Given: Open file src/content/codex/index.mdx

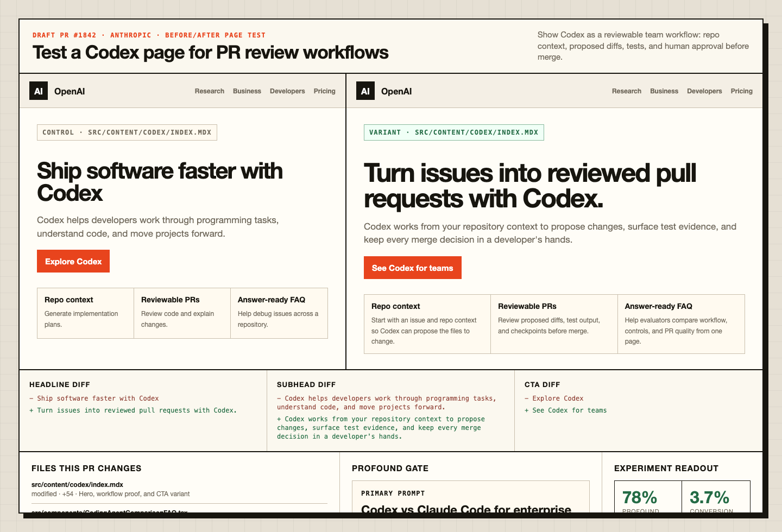Looking at the screenshot, I should pyautogui.click(x=77, y=485).
